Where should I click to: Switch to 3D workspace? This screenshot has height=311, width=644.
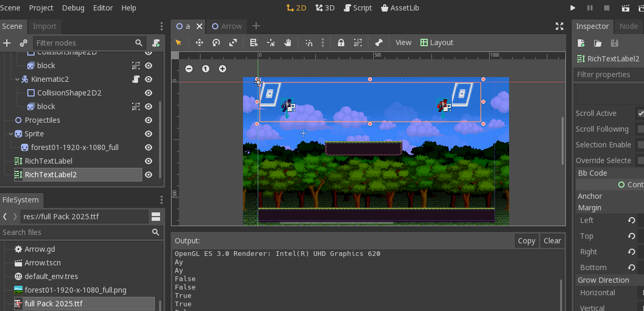325,8
